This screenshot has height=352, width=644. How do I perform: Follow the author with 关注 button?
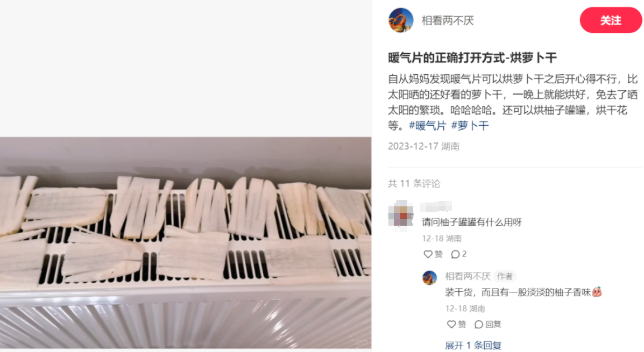click(611, 20)
